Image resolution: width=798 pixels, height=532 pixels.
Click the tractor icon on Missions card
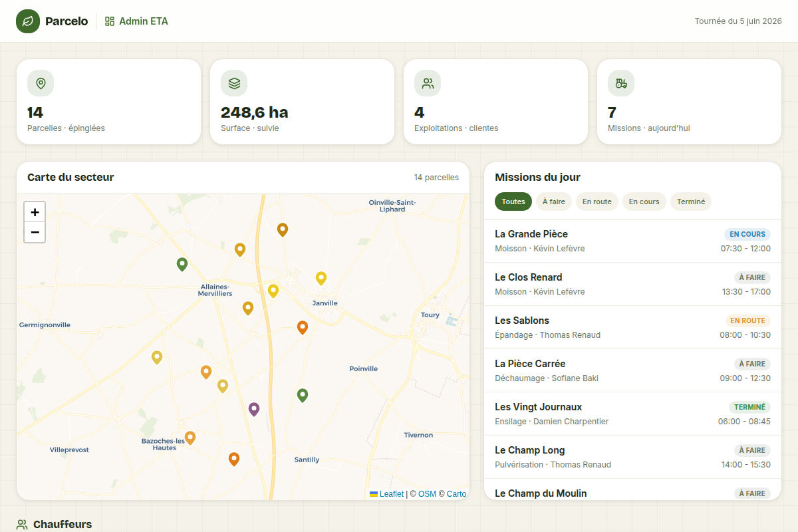point(621,83)
